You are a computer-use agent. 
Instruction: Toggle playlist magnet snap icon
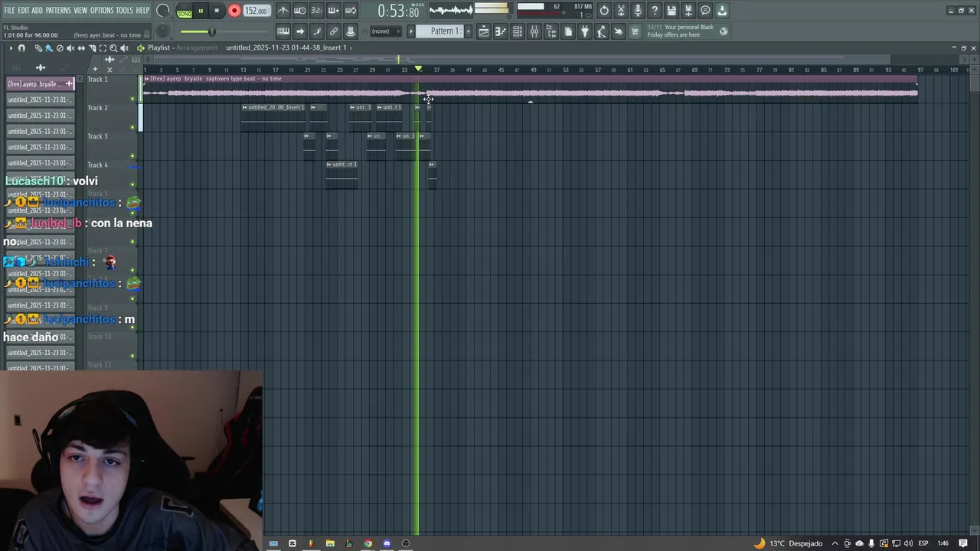click(21, 48)
